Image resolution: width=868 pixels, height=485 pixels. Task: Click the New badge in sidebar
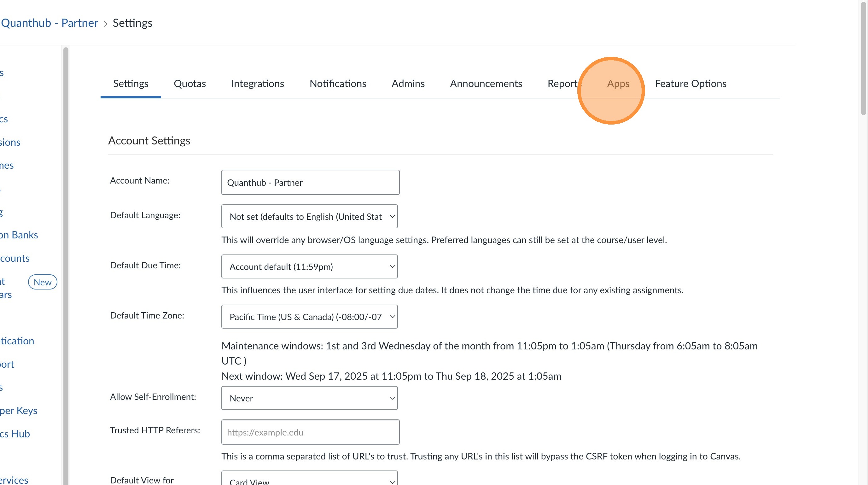point(43,282)
